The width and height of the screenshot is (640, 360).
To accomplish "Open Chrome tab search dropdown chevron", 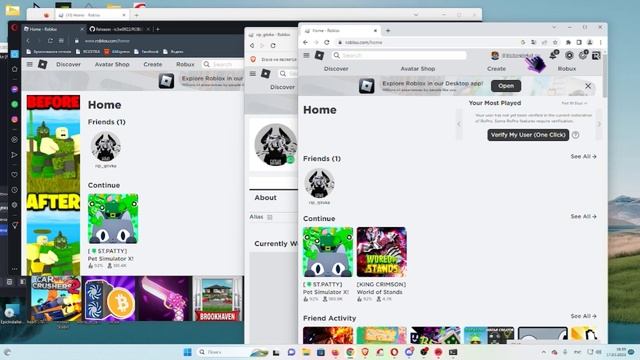I will pyautogui.click(x=554, y=27).
